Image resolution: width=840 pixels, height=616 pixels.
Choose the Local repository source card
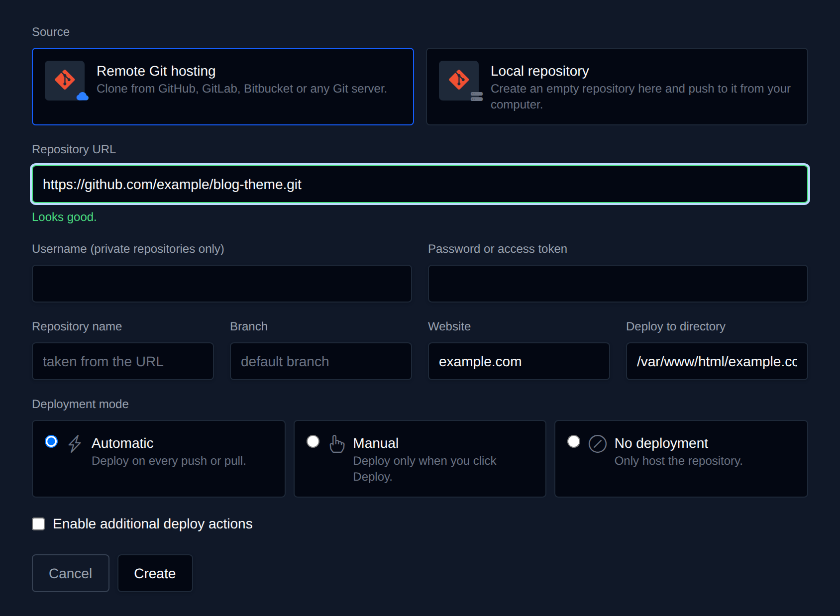[x=617, y=87]
